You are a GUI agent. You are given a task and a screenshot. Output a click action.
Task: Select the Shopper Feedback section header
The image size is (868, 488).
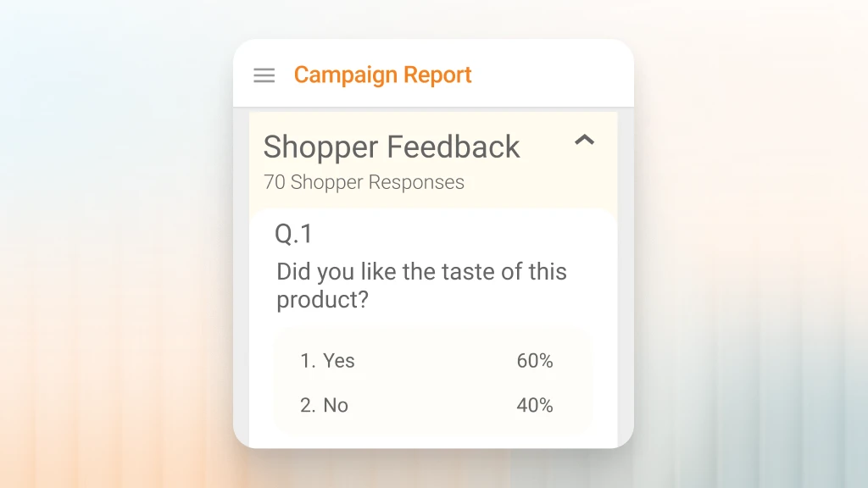coord(392,147)
